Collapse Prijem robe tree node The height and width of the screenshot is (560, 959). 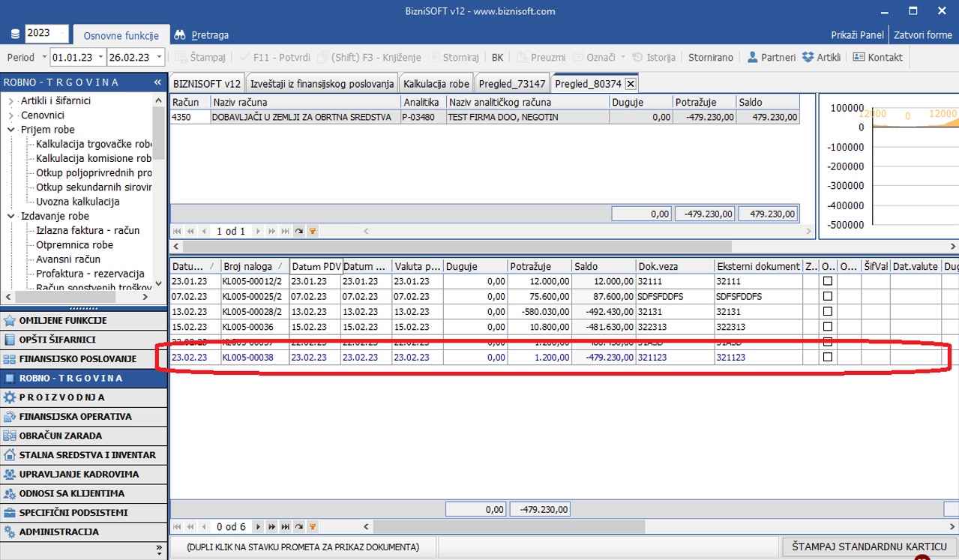pos(11,130)
